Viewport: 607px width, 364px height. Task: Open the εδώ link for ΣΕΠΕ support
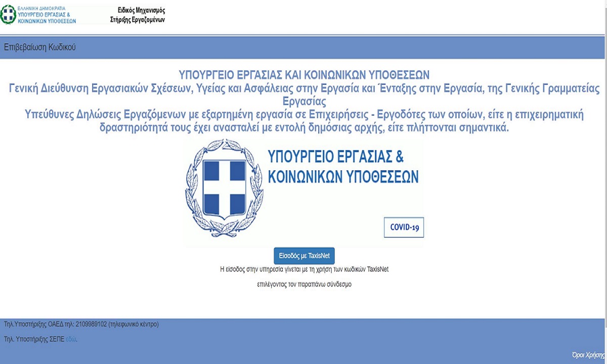71,339
